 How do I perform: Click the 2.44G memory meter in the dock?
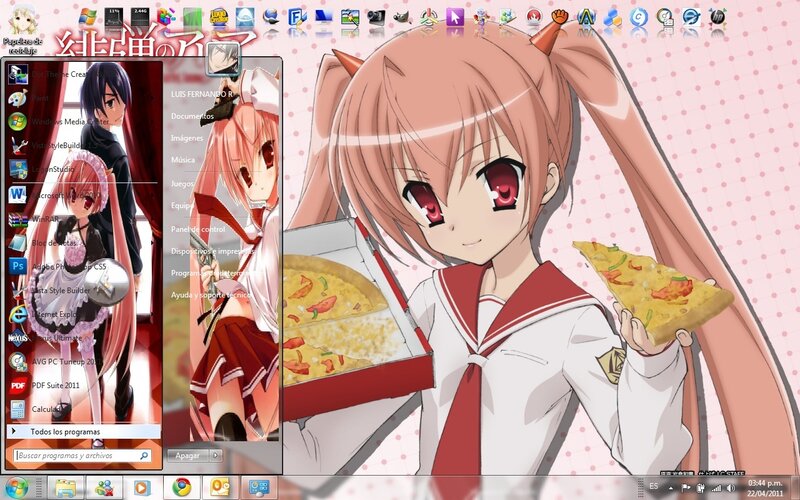(x=140, y=17)
